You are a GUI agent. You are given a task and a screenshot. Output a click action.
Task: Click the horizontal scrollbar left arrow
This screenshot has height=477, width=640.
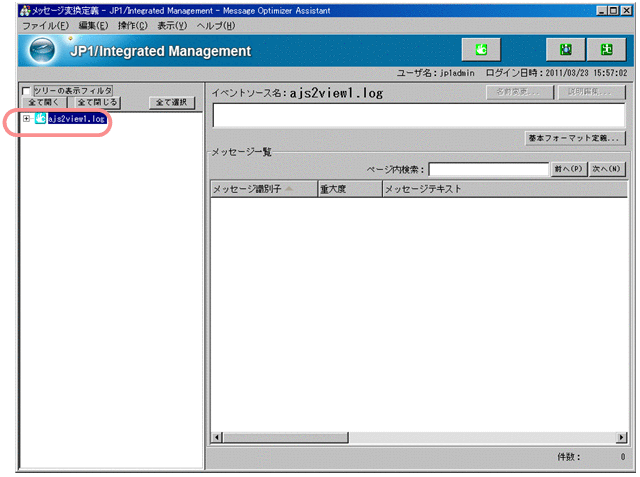tap(217, 437)
